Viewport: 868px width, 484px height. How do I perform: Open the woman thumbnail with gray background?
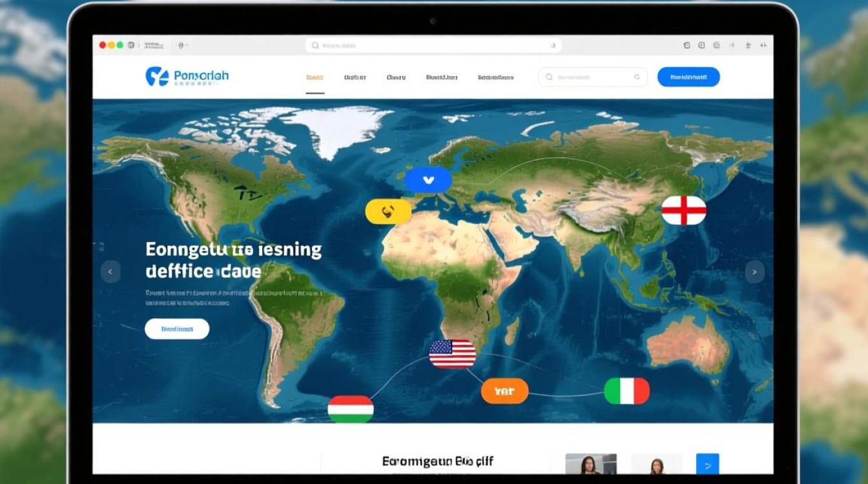[x=590, y=463]
